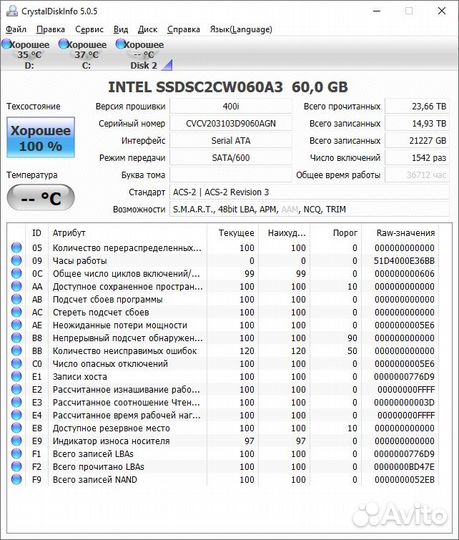Click the interface field Serial ATA
This screenshot has height=540, width=459.
(x=231, y=141)
